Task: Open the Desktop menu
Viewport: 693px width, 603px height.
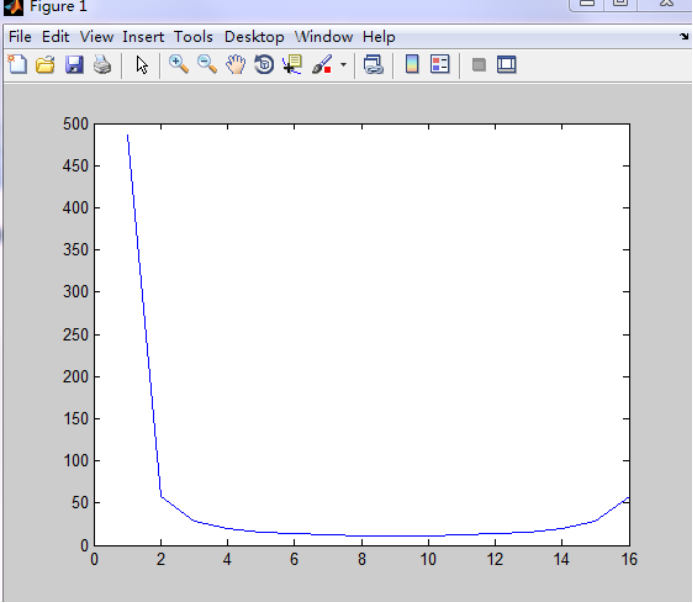Action: 254,37
